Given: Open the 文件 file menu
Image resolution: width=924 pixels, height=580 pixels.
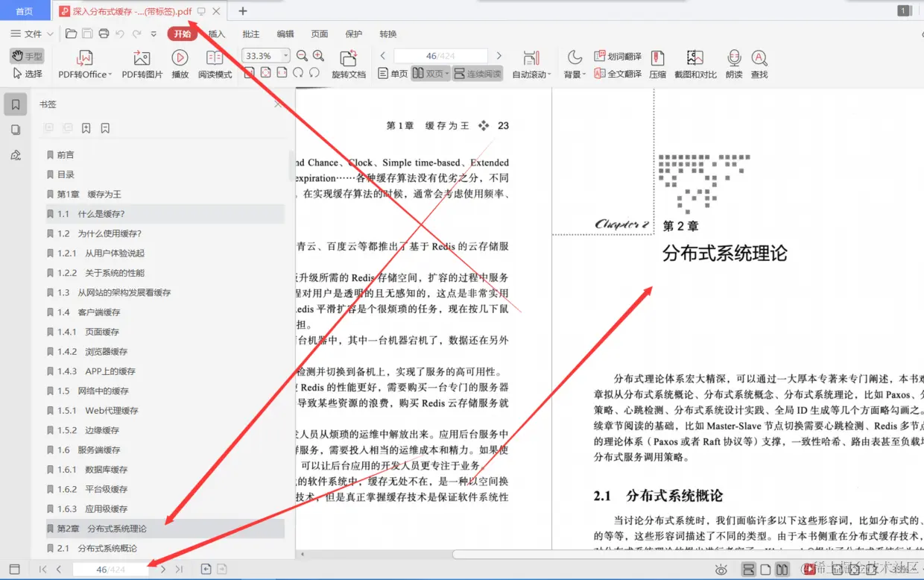Looking at the screenshot, I should [x=31, y=34].
